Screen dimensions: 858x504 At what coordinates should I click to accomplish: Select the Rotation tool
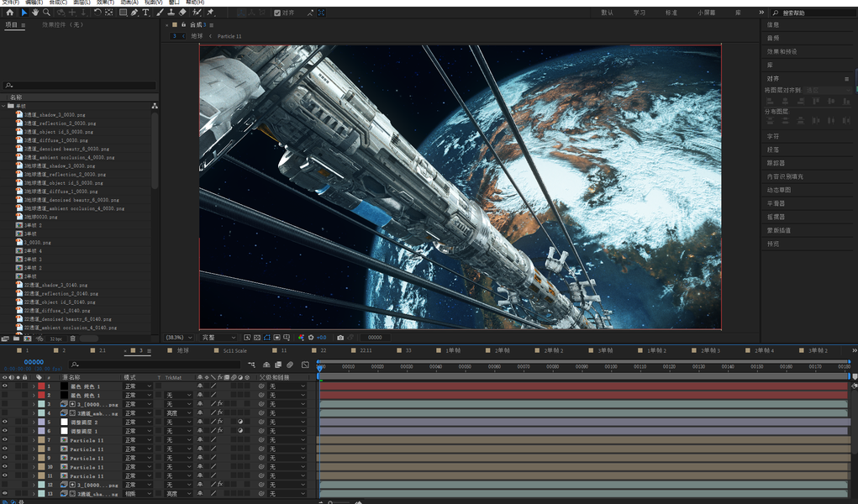97,12
